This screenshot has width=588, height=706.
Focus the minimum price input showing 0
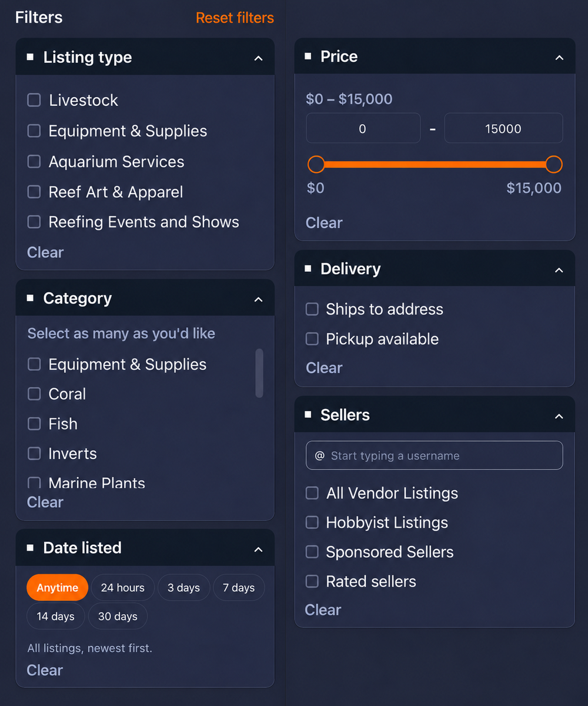(363, 128)
